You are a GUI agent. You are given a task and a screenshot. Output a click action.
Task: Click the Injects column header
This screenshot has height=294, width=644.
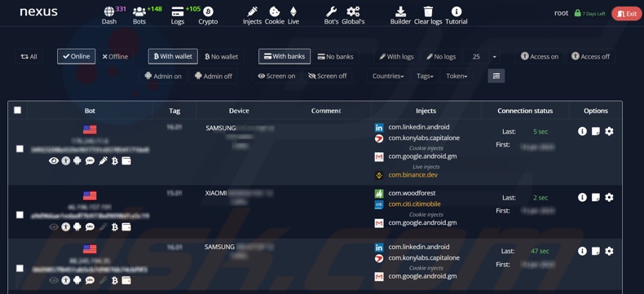pos(426,111)
